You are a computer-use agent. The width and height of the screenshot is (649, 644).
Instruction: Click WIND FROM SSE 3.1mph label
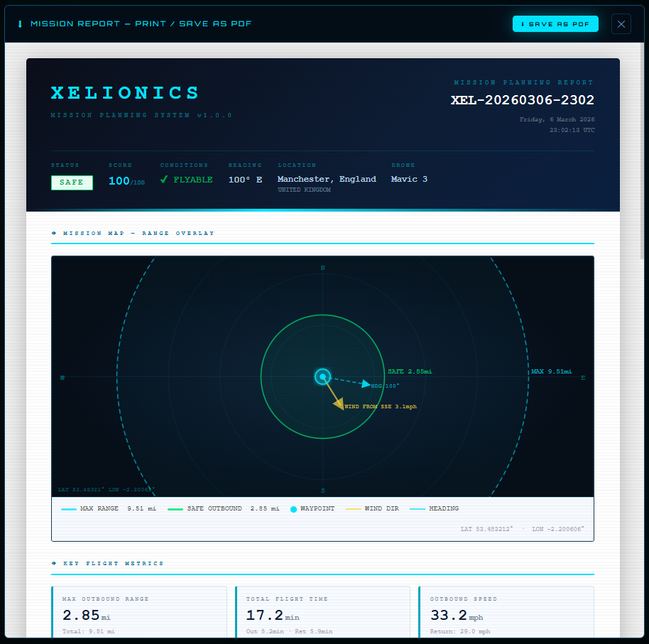click(x=381, y=406)
